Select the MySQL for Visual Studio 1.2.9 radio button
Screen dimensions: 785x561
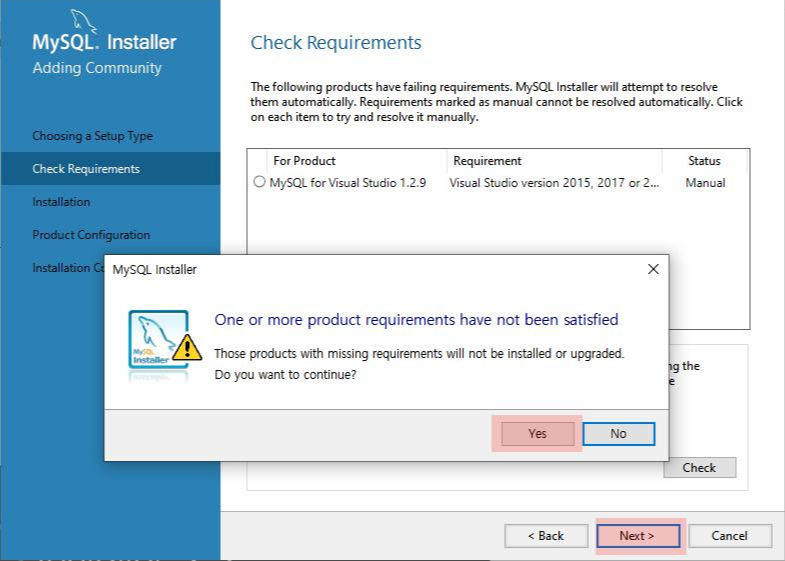[x=259, y=182]
